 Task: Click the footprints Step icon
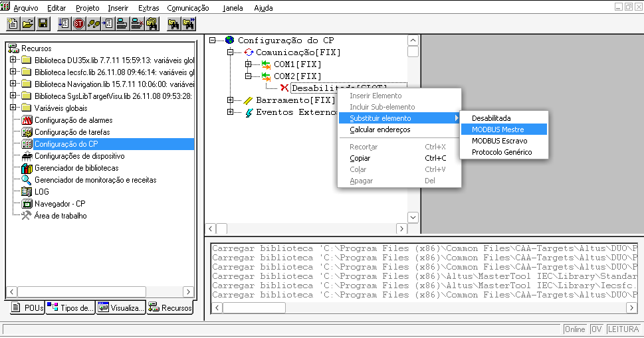click(93, 24)
